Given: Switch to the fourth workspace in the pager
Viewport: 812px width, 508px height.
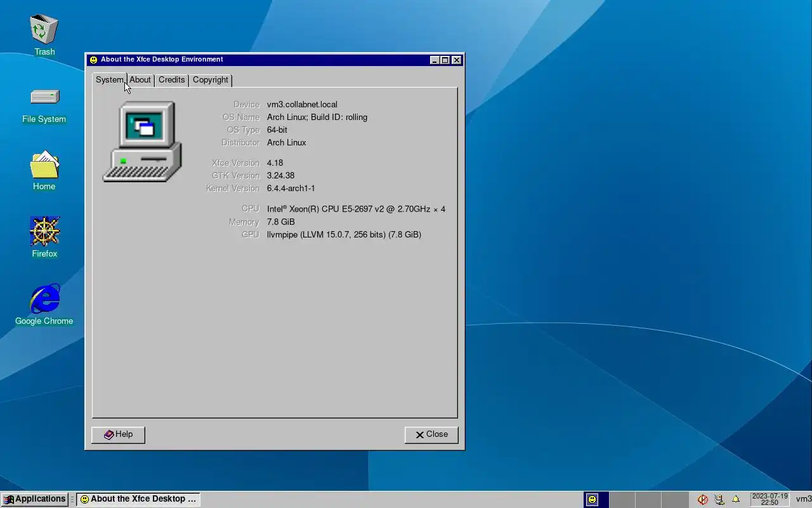Looking at the screenshot, I should pos(676,499).
